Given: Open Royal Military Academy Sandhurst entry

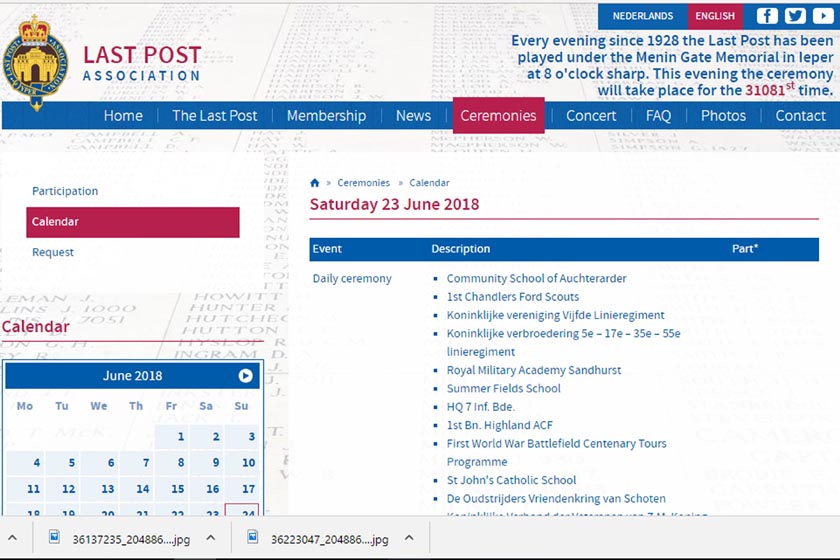Looking at the screenshot, I should (534, 370).
